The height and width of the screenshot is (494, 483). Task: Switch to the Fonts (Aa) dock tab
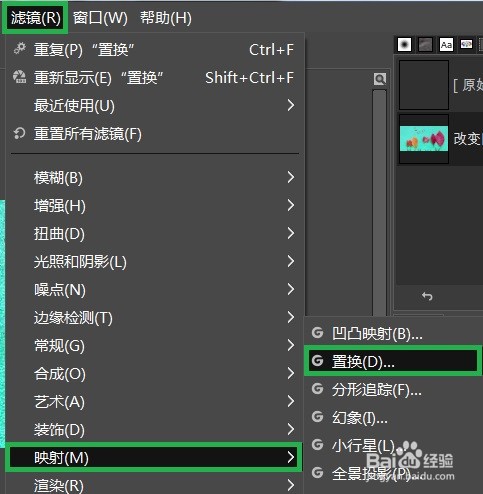coord(446,44)
